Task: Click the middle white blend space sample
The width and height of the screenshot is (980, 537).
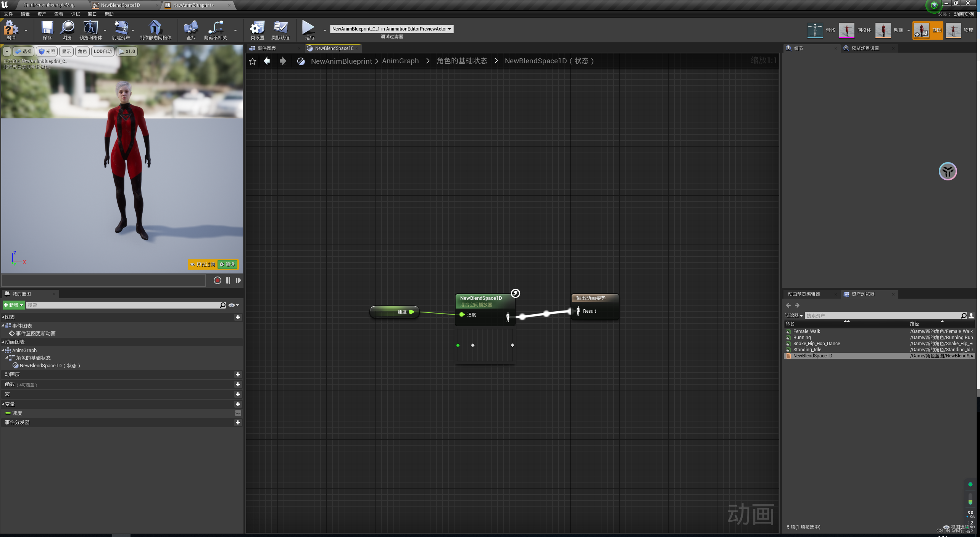Action: (x=473, y=345)
